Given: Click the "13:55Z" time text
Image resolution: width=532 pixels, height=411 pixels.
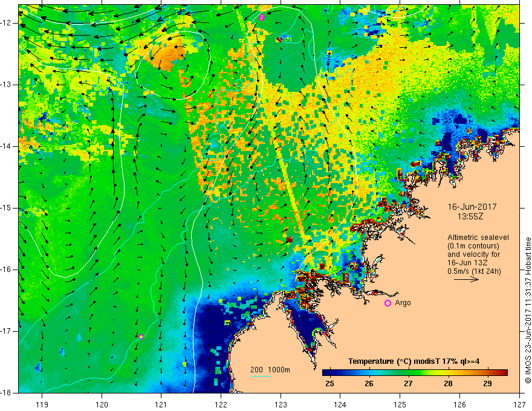Looking at the screenshot, I should (470, 216).
